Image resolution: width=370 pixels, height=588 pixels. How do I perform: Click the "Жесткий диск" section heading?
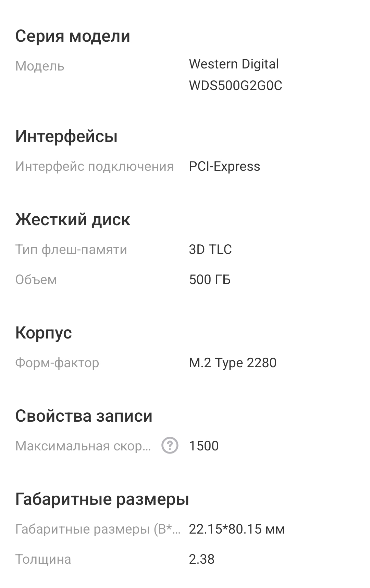click(x=73, y=219)
